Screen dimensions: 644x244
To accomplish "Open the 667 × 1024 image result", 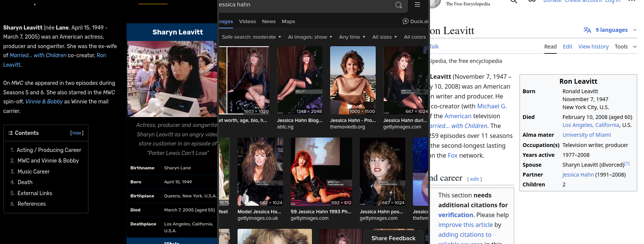I will (x=406, y=80).
